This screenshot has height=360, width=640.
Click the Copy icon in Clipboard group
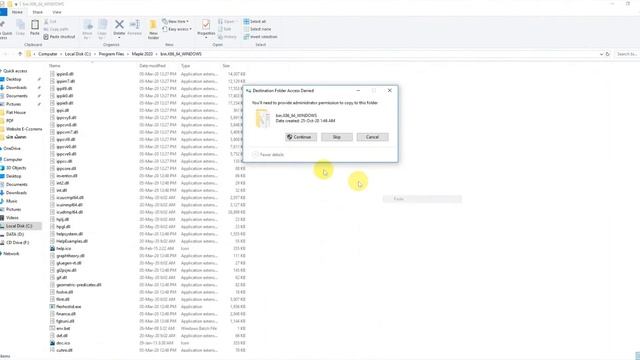point(20,24)
